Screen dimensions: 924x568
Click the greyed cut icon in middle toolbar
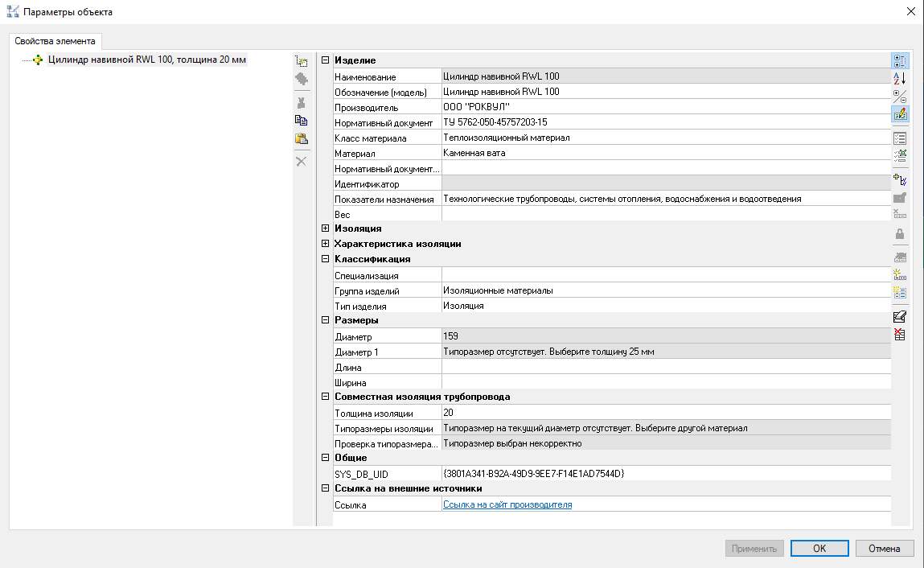(301, 103)
